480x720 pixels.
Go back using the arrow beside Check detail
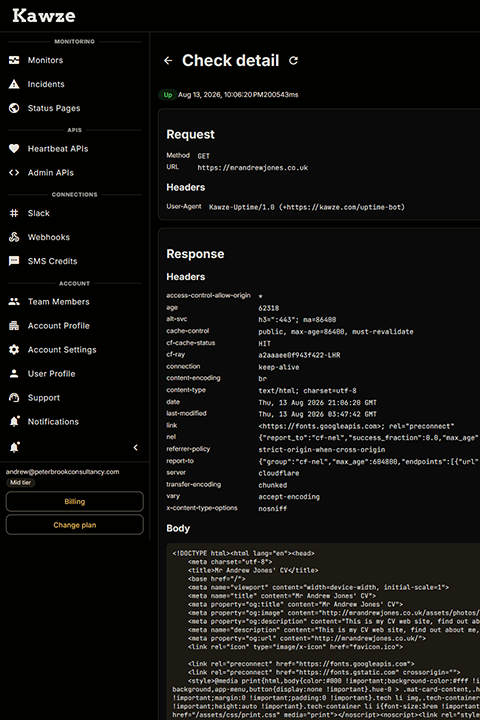168,61
